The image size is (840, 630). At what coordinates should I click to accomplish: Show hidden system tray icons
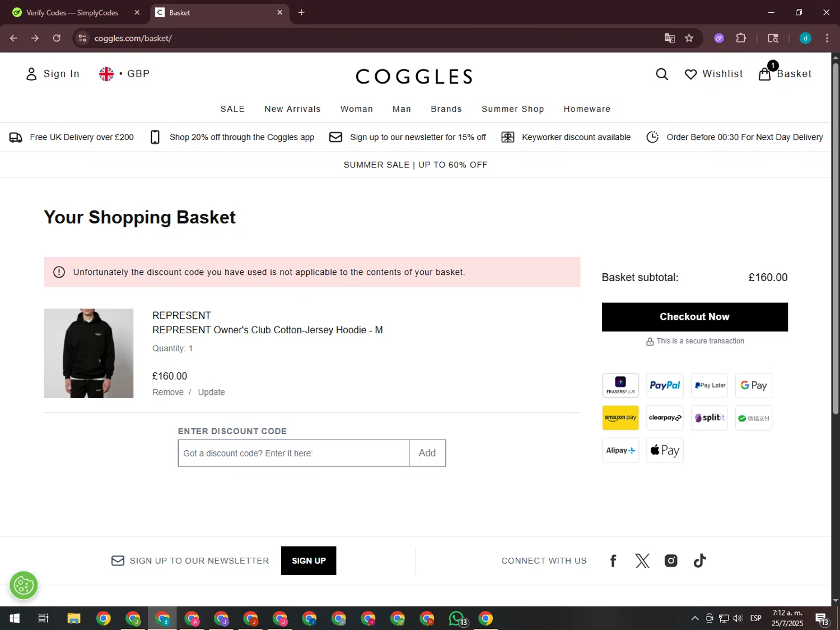click(695, 618)
